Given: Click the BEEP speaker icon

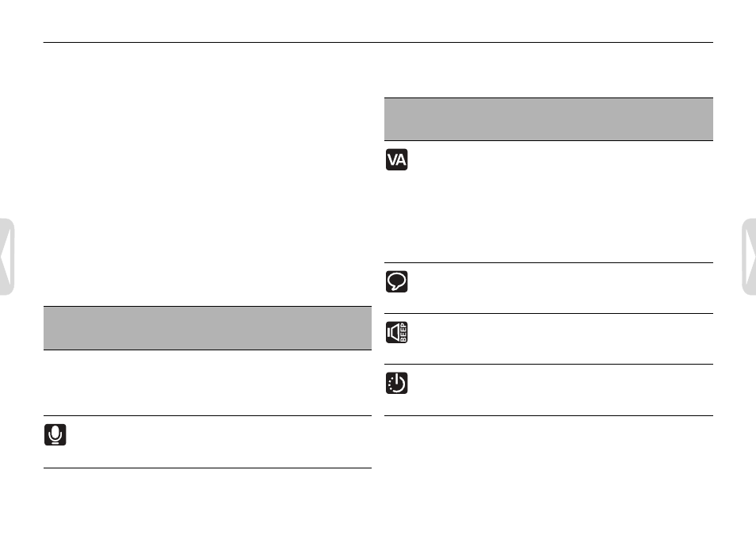Looking at the screenshot, I should tap(396, 332).
